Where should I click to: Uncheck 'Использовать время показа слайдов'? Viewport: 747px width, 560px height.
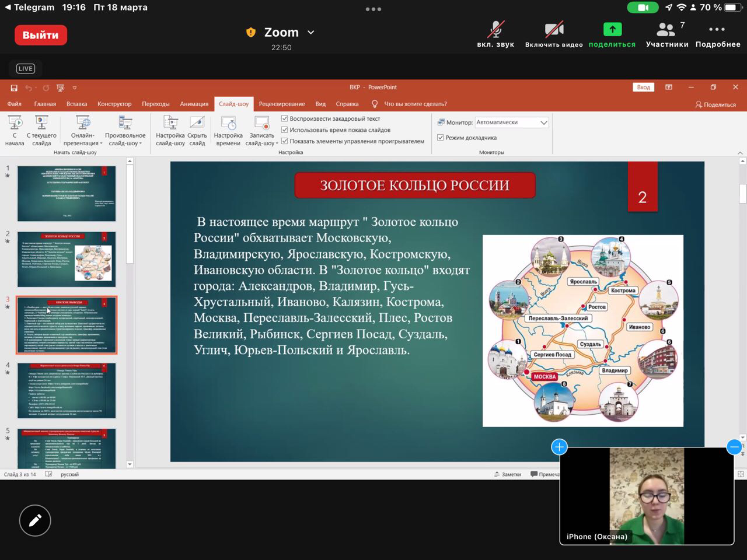tap(285, 129)
